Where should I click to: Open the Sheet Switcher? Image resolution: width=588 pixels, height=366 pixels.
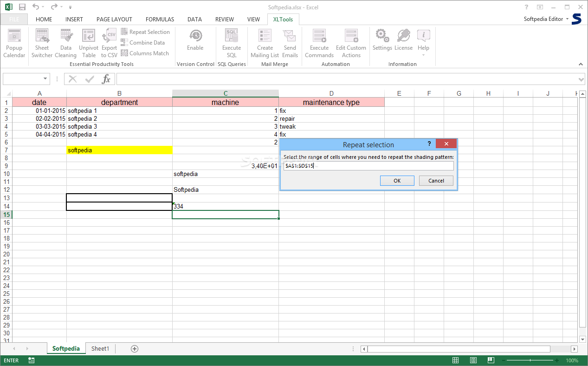pos(42,43)
